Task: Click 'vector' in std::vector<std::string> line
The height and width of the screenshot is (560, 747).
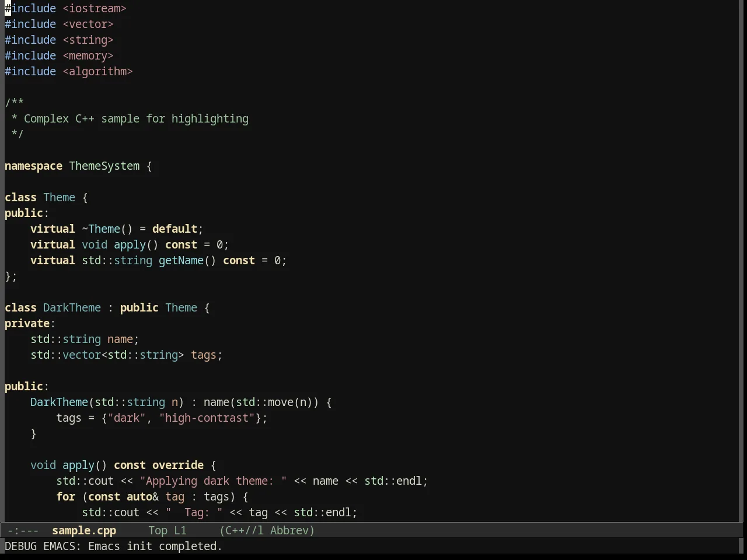Action: pyautogui.click(x=82, y=355)
